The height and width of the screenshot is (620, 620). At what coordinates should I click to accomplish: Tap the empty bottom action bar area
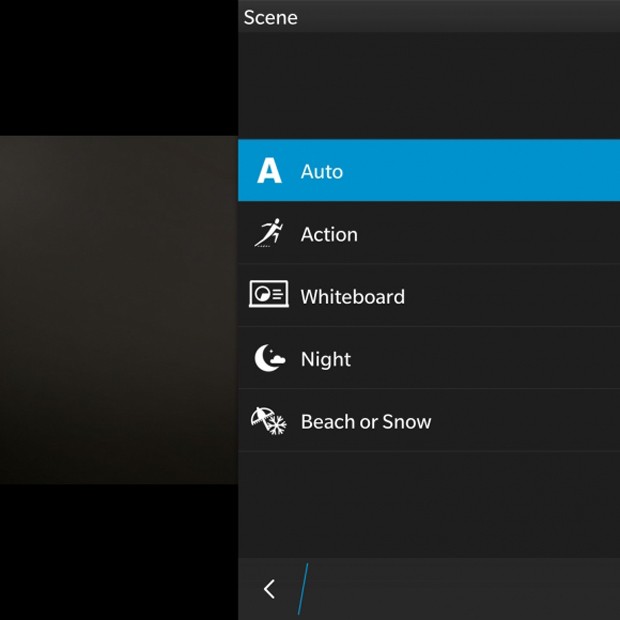point(460,589)
